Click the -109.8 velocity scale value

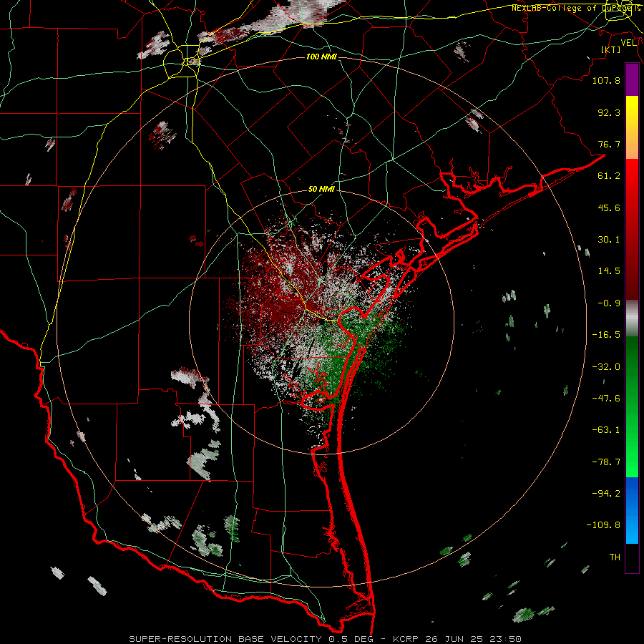[603, 525]
